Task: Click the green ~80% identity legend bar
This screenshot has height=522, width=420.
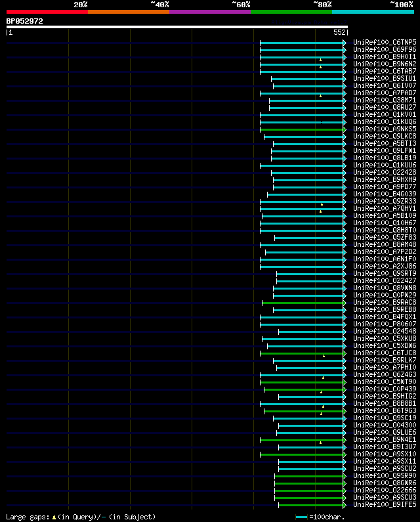Action: pyautogui.click(x=291, y=12)
